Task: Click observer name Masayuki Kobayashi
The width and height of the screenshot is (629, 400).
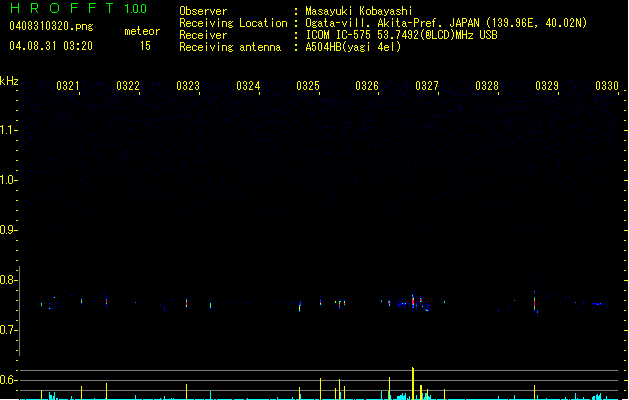Action: (359, 11)
